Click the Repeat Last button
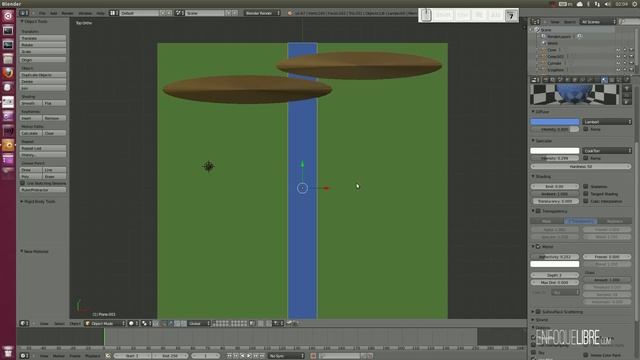 43,148
